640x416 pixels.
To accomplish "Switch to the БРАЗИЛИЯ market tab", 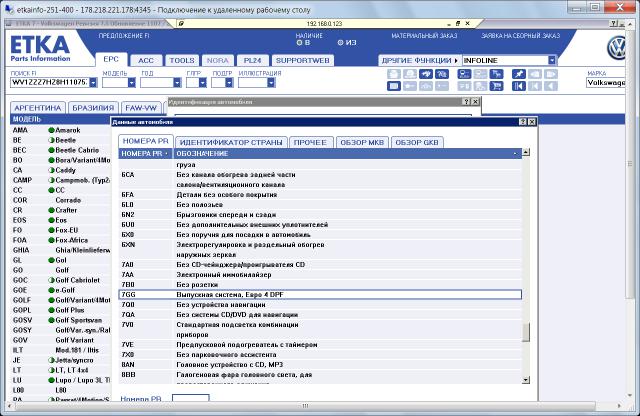I will (x=93, y=108).
